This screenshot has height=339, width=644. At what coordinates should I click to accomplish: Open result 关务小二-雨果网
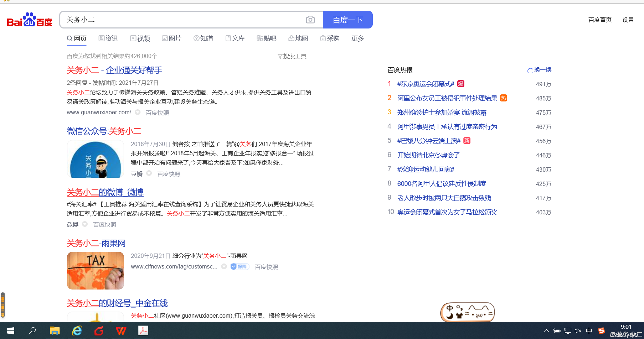pos(96,244)
